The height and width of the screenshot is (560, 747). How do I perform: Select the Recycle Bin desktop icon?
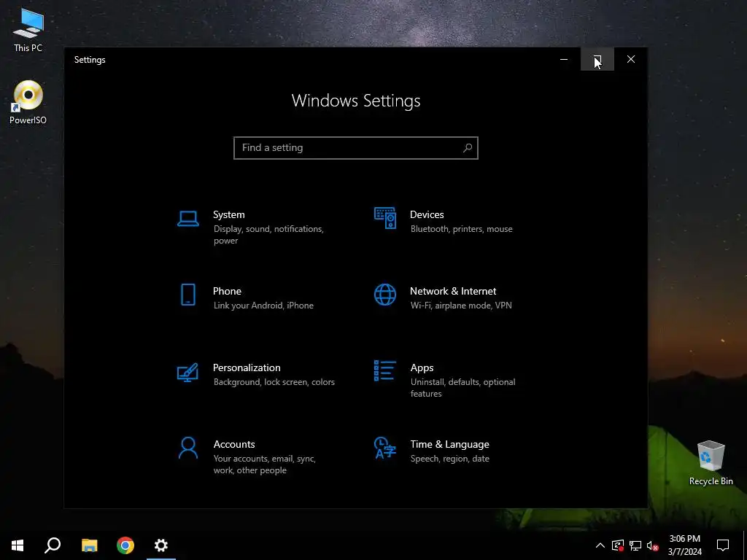tap(711, 463)
